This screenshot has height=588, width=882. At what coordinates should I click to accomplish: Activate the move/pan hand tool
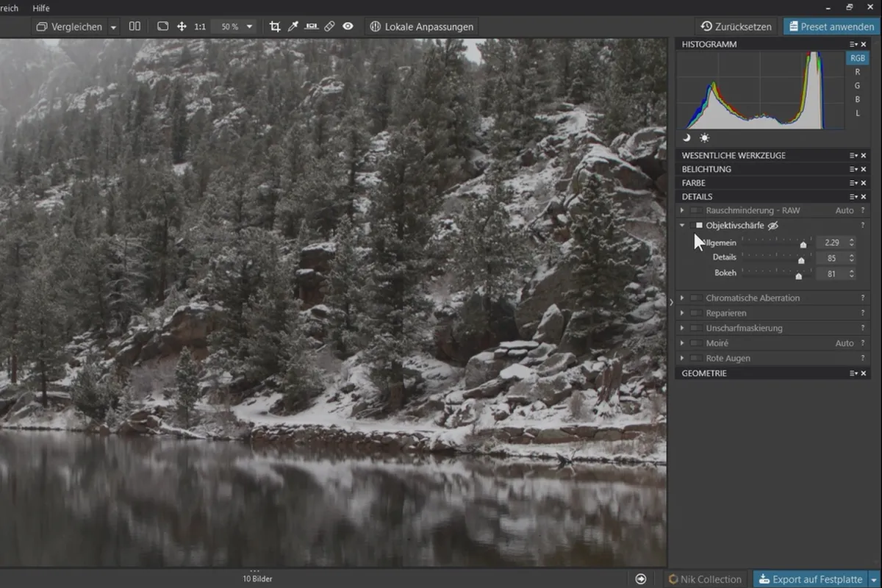(182, 26)
